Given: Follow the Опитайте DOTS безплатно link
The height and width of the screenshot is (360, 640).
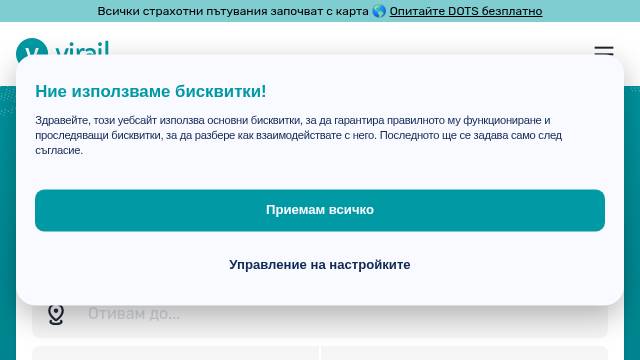Looking at the screenshot, I should pos(466,11).
